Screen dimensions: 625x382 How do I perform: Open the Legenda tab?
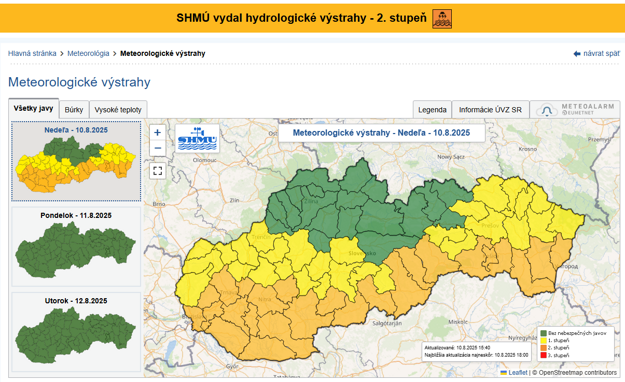[432, 110]
